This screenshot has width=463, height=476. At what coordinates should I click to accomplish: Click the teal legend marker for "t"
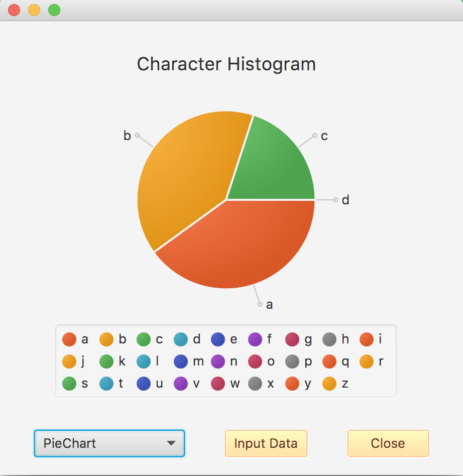106,383
